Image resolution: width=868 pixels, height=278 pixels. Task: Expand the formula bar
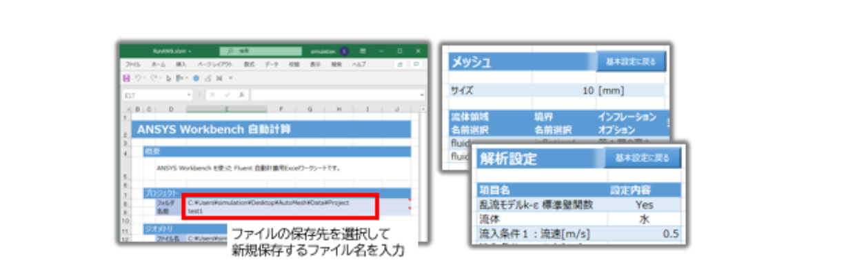[x=422, y=95]
